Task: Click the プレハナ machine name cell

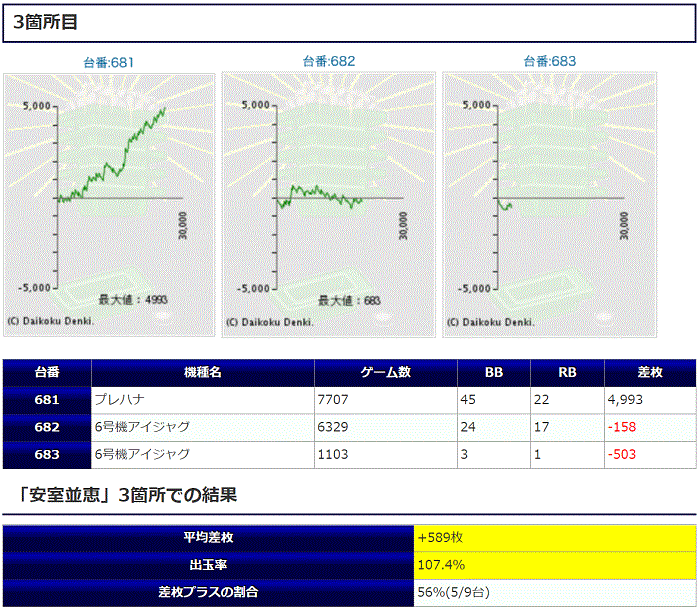Action: (x=203, y=400)
